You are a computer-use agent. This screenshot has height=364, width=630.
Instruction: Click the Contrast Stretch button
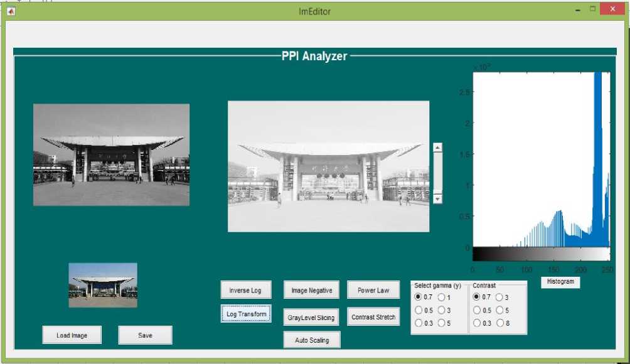click(x=373, y=316)
